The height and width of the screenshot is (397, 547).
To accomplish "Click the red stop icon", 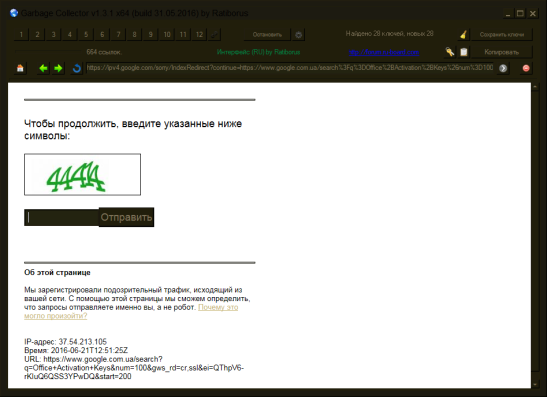I will 526,68.
